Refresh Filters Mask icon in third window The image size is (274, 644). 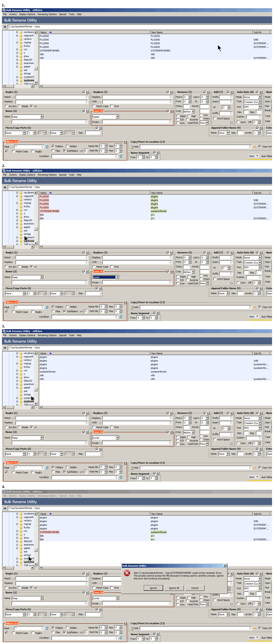pyautogui.click(x=47, y=468)
